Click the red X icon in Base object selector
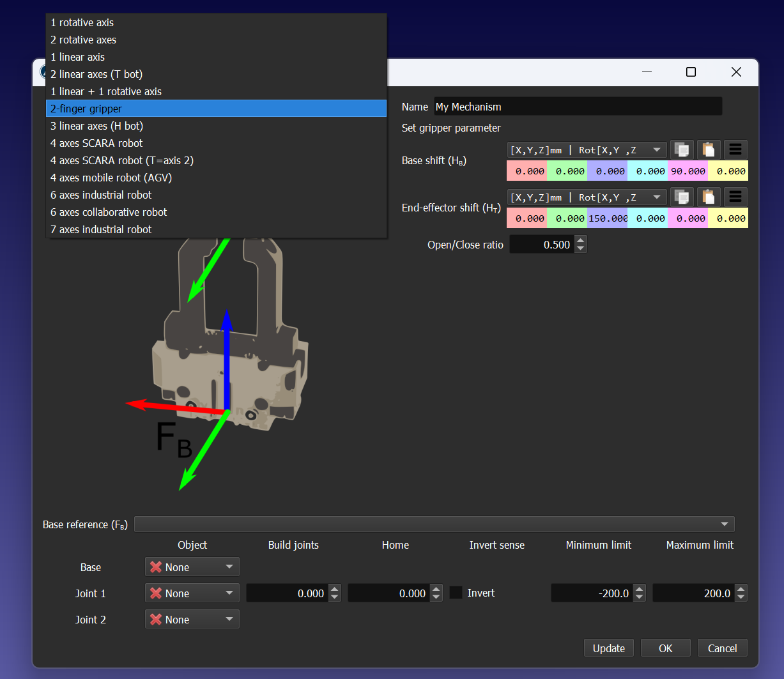Image resolution: width=784 pixels, height=679 pixels. tap(155, 567)
